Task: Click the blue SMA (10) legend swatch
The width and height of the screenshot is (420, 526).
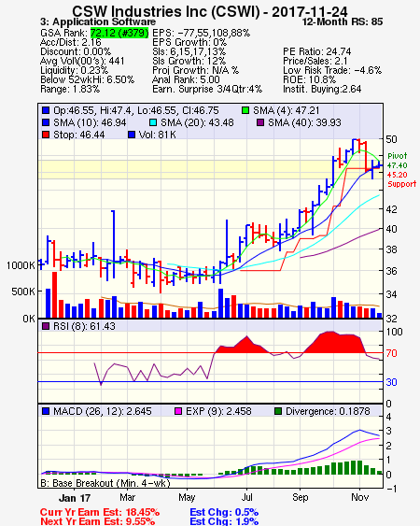Action: coord(46,122)
